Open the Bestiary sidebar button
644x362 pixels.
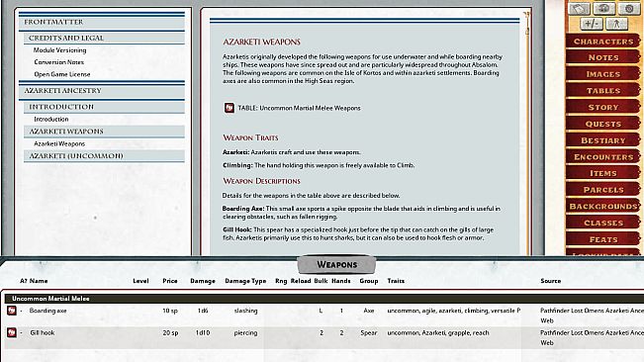pos(602,140)
